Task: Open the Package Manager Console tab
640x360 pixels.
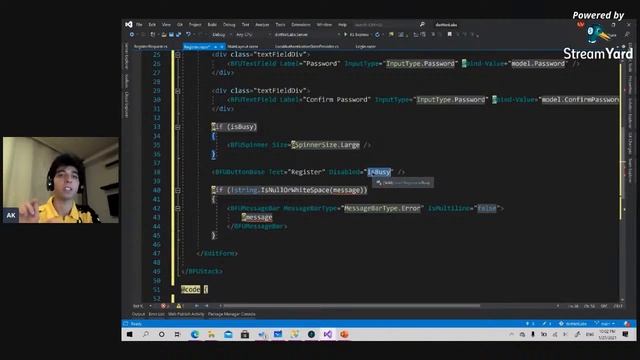Action: tap(231, 314)
